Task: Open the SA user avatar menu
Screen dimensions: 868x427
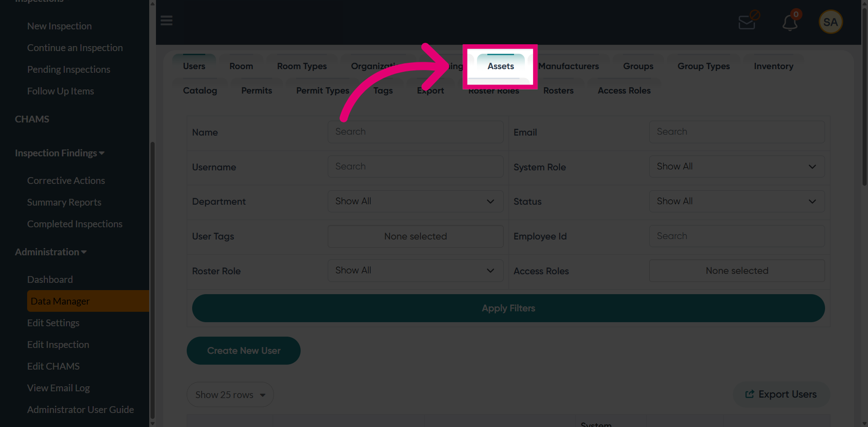Action: (830, 22)
